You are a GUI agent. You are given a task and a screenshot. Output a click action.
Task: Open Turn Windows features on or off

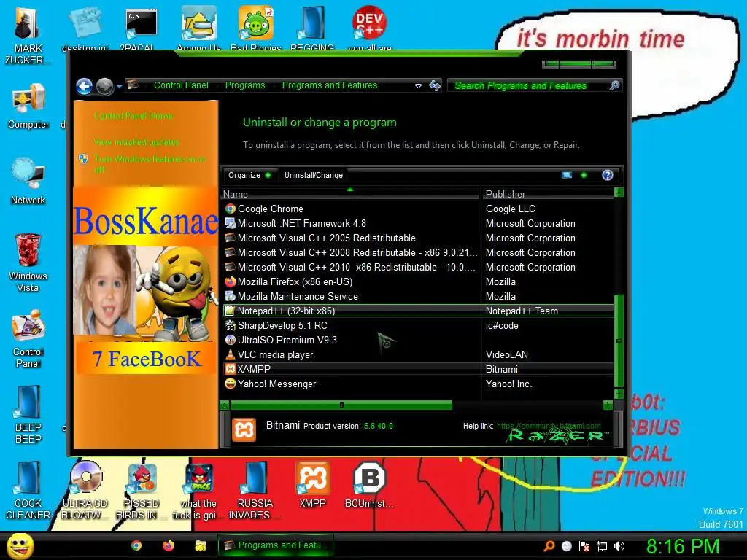click(x=150, y=164)
